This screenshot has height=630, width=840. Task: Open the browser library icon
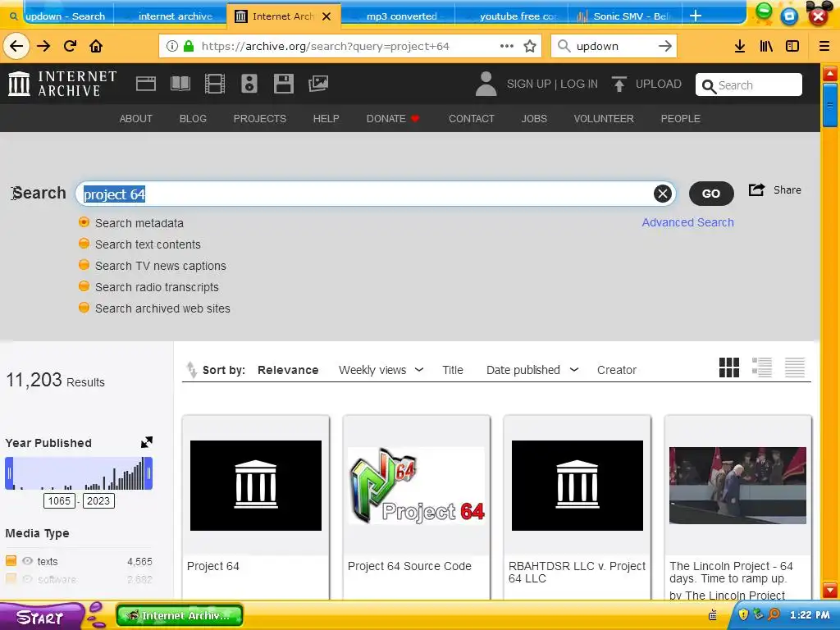point(767,46)
